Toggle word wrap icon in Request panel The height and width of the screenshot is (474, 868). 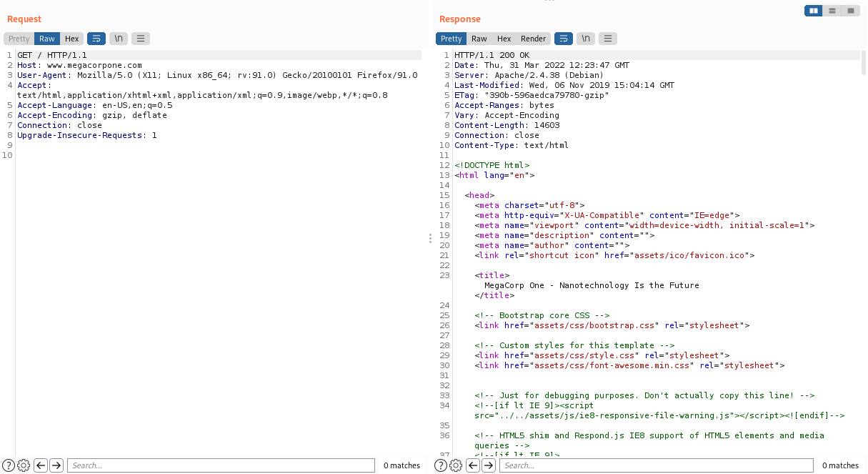tap(96, 39)
